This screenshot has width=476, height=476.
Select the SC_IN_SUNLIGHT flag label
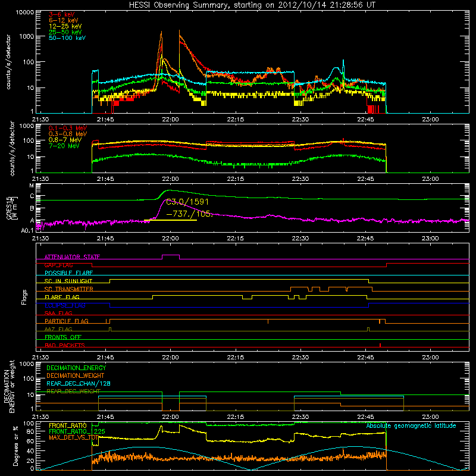click(68, 281)
